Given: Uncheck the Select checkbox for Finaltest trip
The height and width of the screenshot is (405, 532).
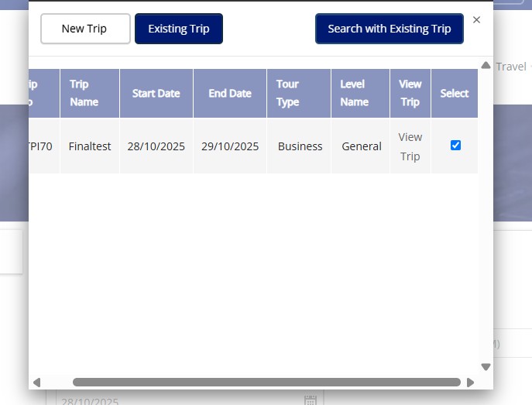Looking at the screenshot, I should click(455, 145).
